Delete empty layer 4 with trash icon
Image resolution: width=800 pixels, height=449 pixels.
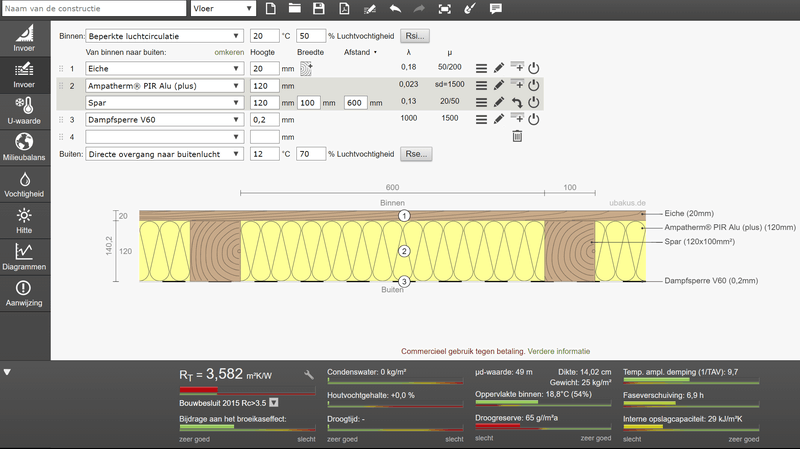[x=517, y=136]
